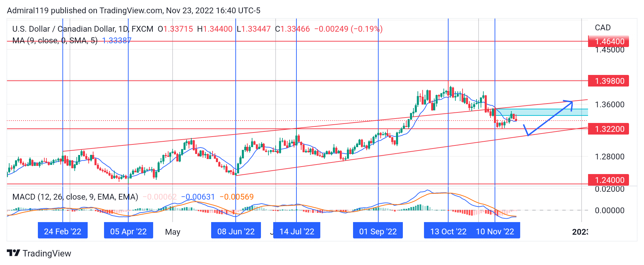This screenshot has width=644, height=265.
Task: Click the MACD signal value −0.00569
Action: (x=237, y=197)
